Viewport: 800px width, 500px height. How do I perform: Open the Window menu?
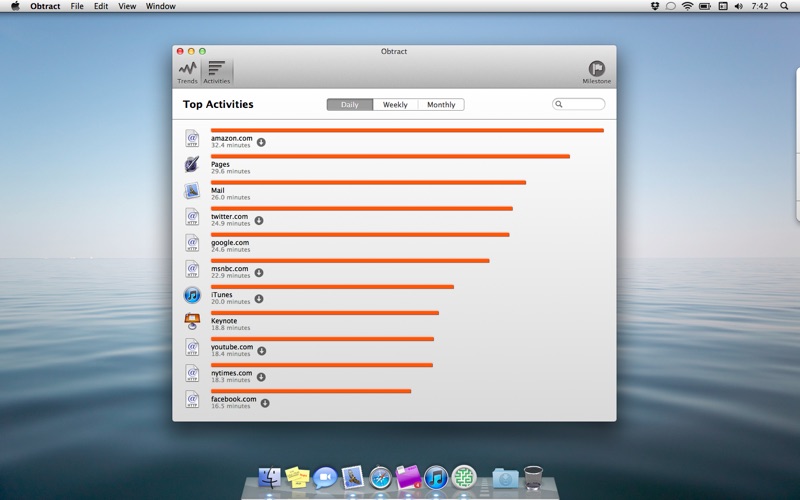point(161,6)
